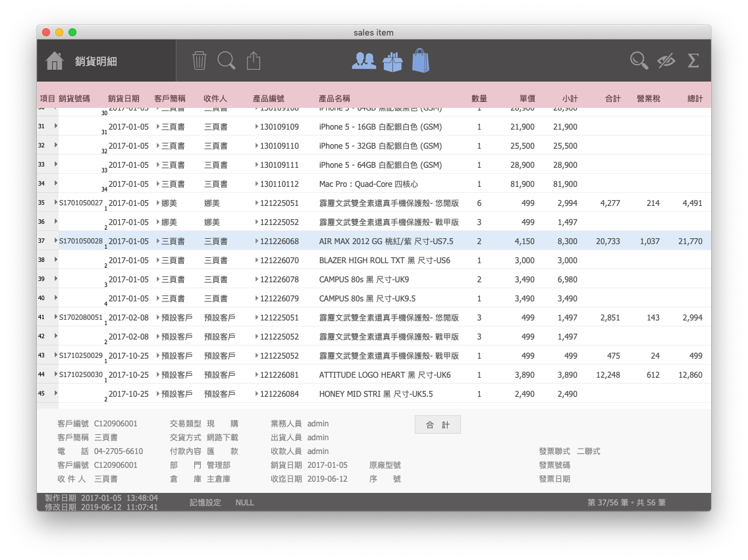748x560 pixels.
Task: Expand row 35 disclosure arrow
Action: (x=56, y=202)
